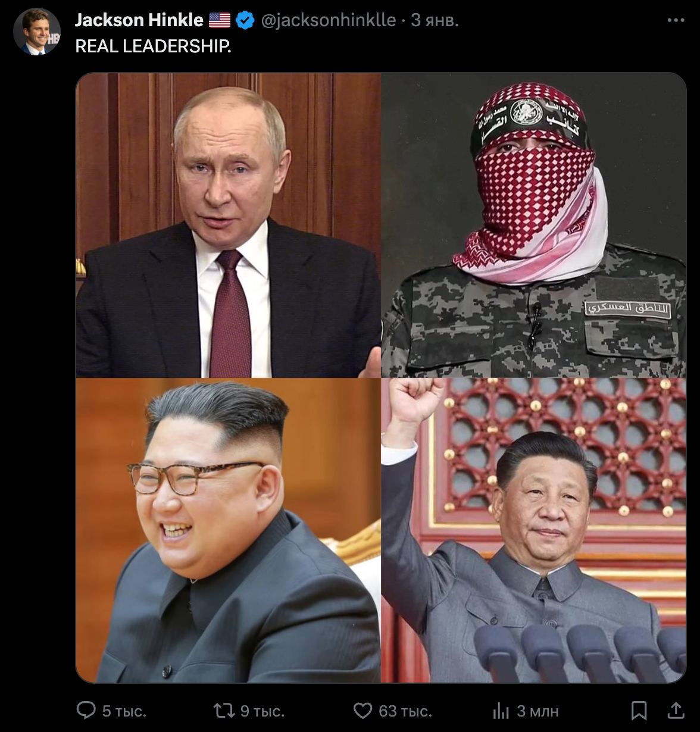This screenshot has height=732, width=700.
Task: Open the post via the "3 янв." date
Action: point(435,20)
